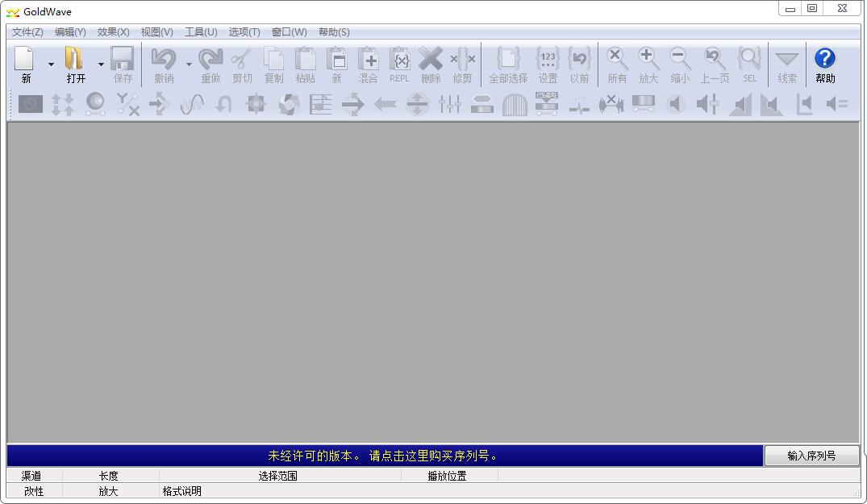The width and height of the screenshot is (867, 504).
Task: Copy the selection with the 复制 icon
Action: 274,60
